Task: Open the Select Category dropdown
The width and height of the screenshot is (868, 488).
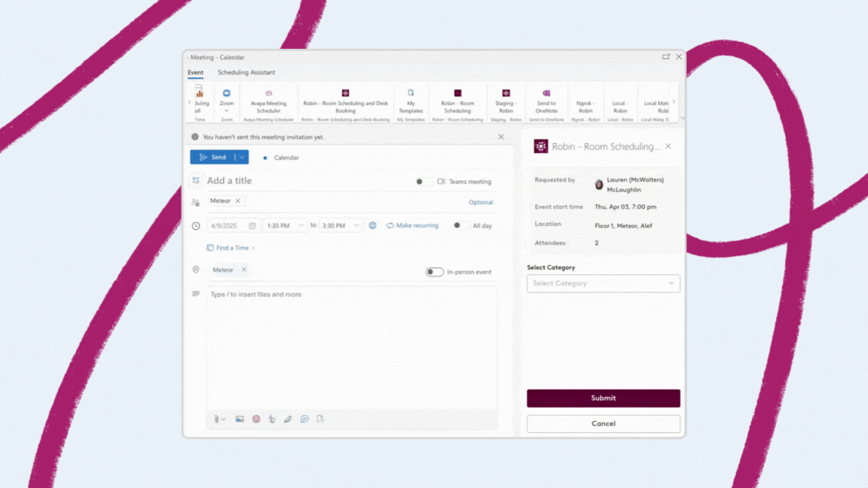Action: (604, 283)
